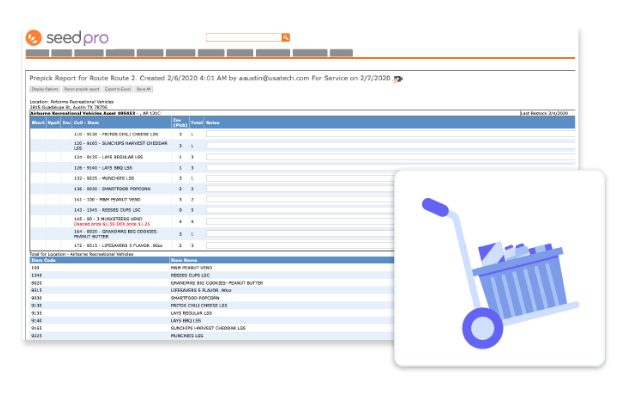Click Notes field for Lays Regular row

point(390,157)
